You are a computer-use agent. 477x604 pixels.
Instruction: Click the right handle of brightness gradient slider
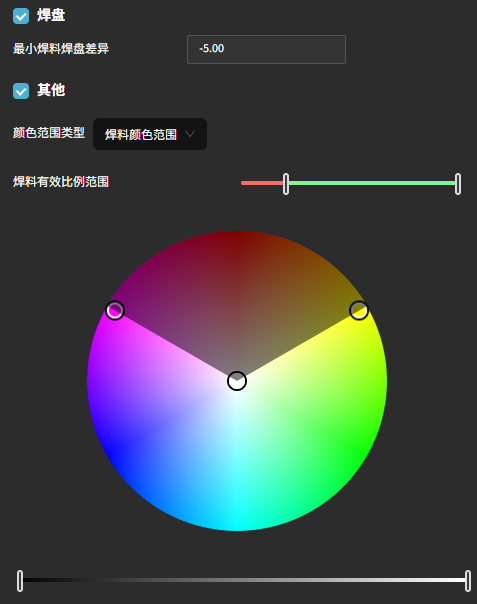(x=468, y=581)
